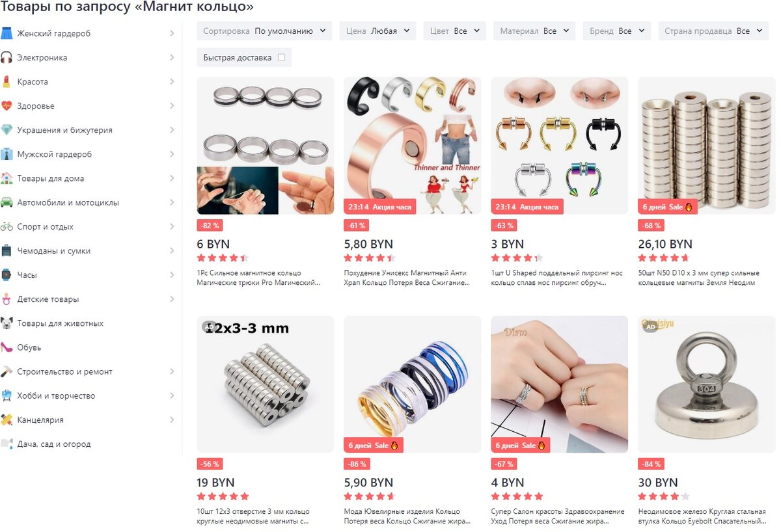Viewport: 781px width, 532px height.
Task: Open the Страна продавца filter dropdown
Action: [713, 31]
